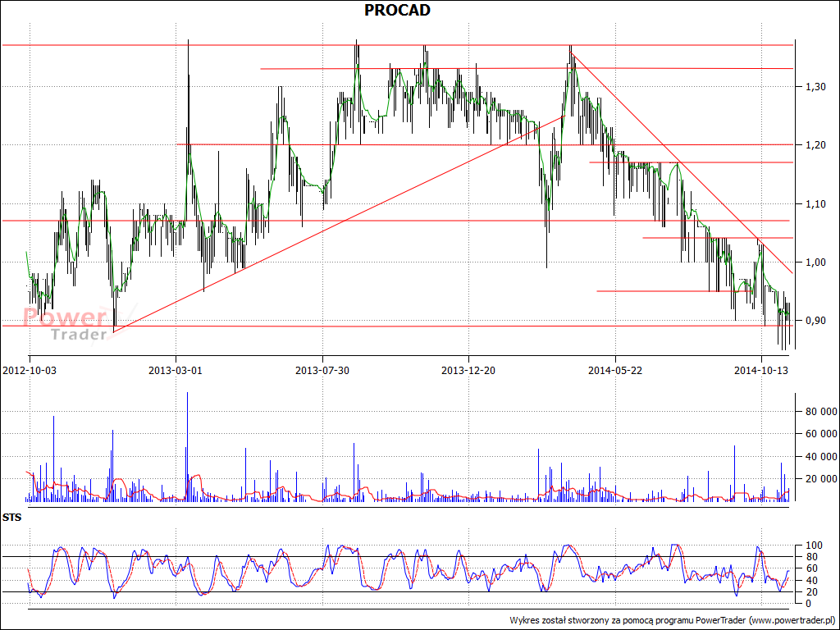The width and height of the screenshot is (840, 630).
Task: Click the 40 000 volume axis label
Action: 821,456
